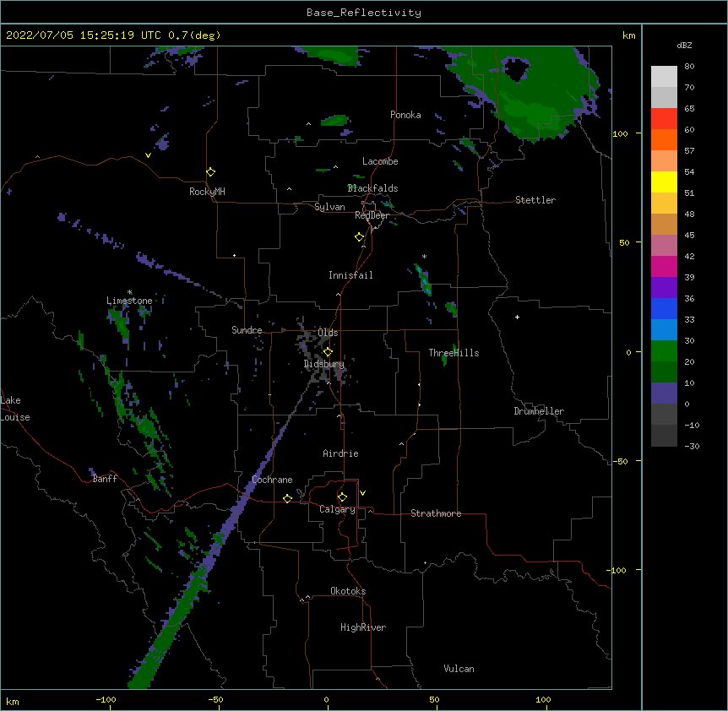Click the yellow 54 dBZ legend color
This screenshot has height=711, width=728.
tap(664, 182)
